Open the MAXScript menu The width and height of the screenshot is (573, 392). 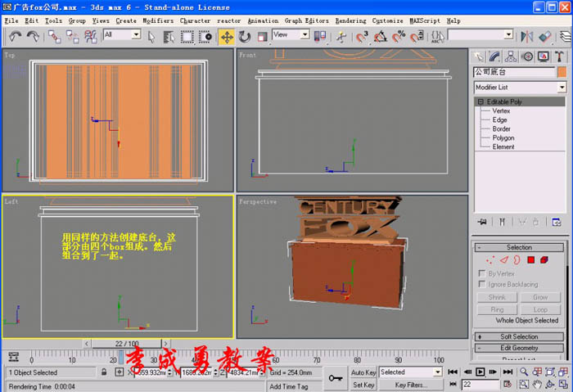click(425, 20)
